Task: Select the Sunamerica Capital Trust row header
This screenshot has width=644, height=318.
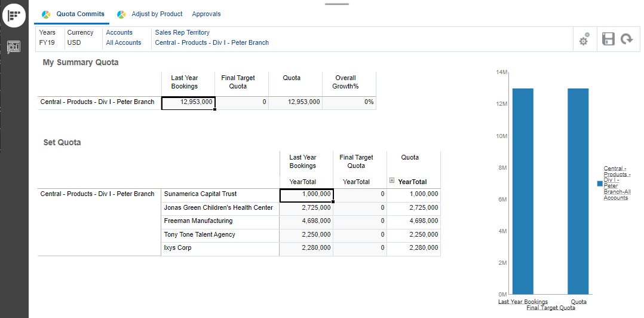Action: pos(220,195)
